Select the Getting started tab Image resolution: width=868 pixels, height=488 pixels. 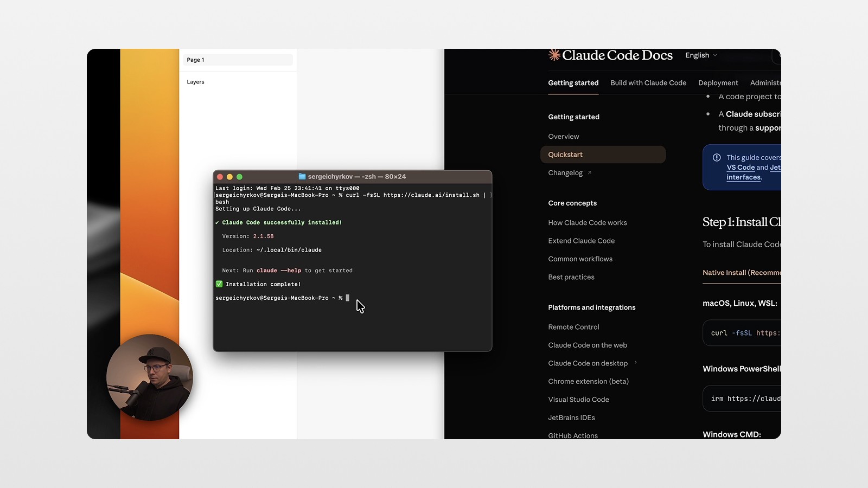[573, 82]
